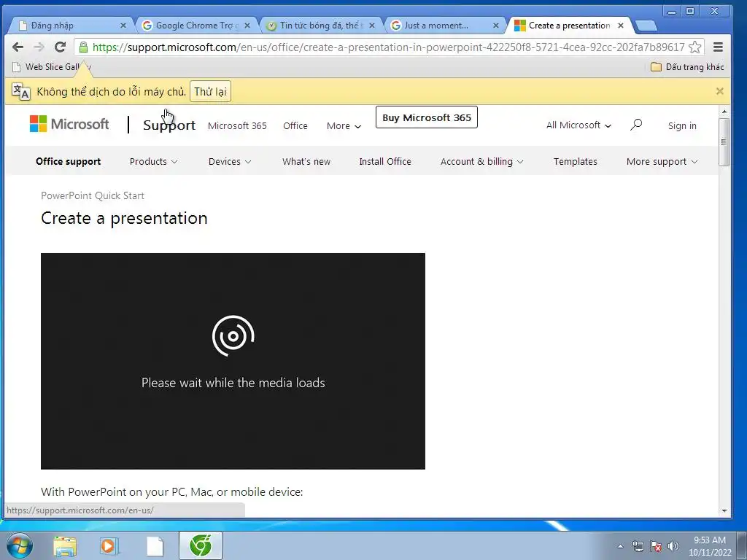Viewport: 747px width, 560px height.
Task: Click the Microsoft logo
Action: (69, 124)
